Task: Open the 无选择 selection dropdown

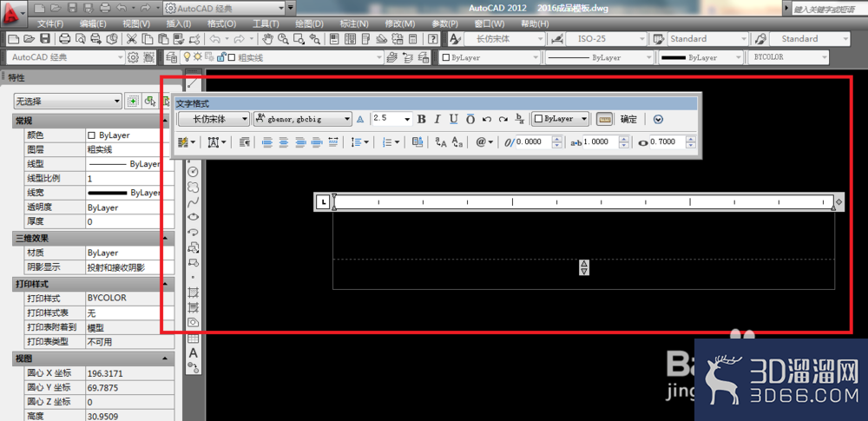Action: tap(68, 102)
